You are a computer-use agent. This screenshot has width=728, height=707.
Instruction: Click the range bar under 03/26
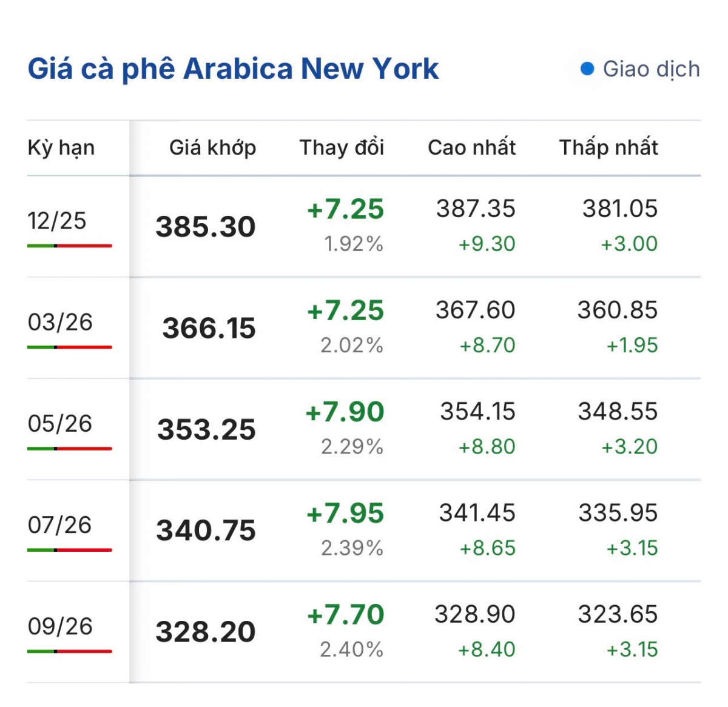click(x=70, y=347)
